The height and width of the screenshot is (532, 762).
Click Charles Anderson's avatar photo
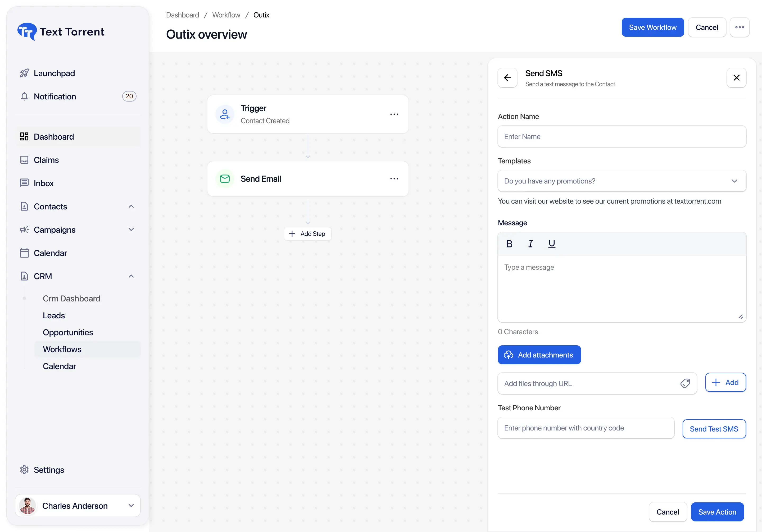tap(28, 506)
